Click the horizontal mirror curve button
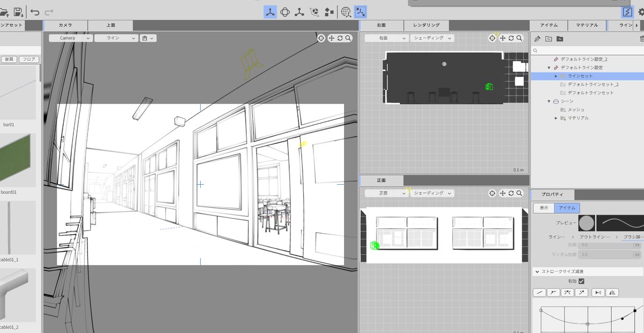Viewport: 644px width, 333px height. [x=598, y=292]
